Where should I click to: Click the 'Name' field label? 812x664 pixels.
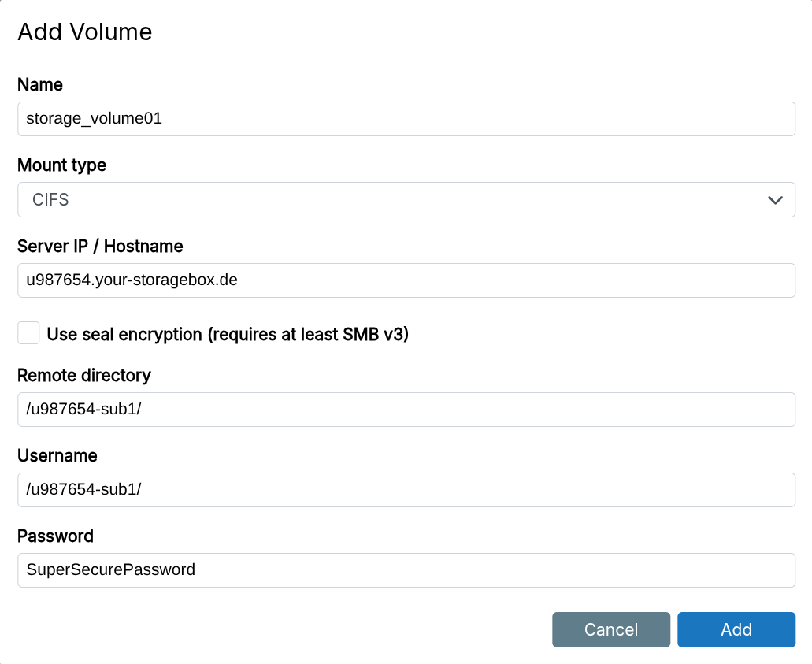click(x=40, y=84)
